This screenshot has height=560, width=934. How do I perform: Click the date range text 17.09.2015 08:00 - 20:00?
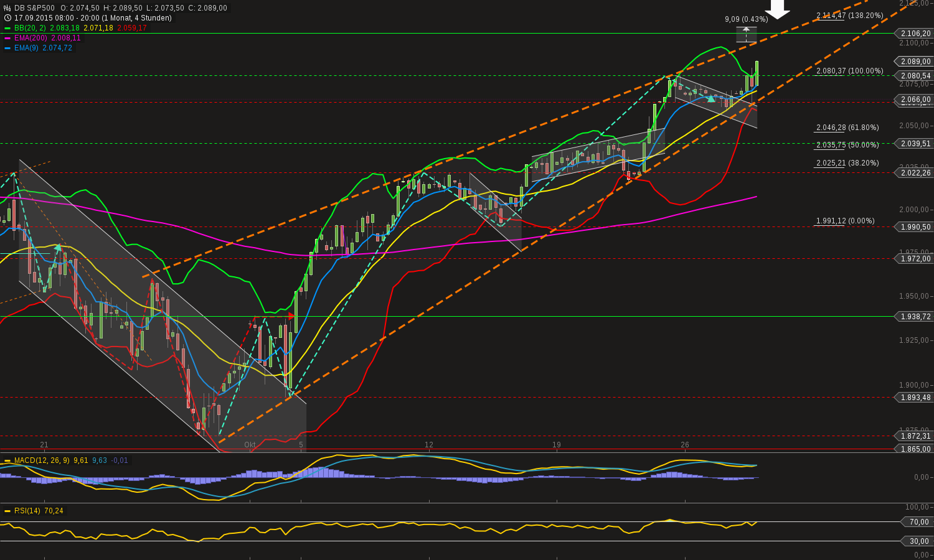pyautogui.click(x=58, y=18)
